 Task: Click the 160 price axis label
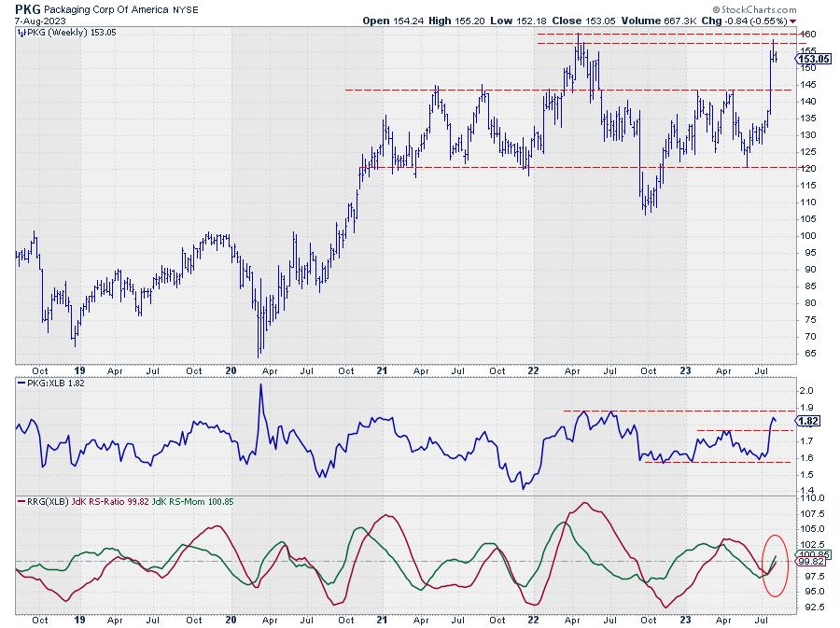(808, 35)
